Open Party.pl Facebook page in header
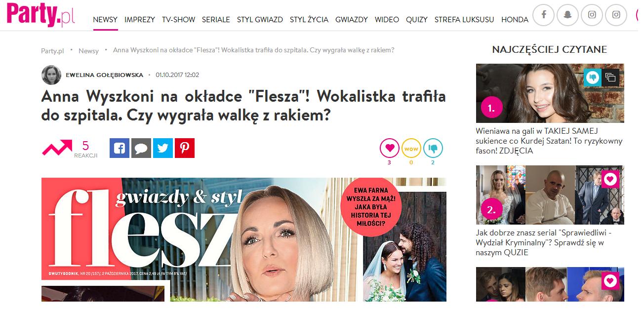The image size is (644, 309). (544, 15)
